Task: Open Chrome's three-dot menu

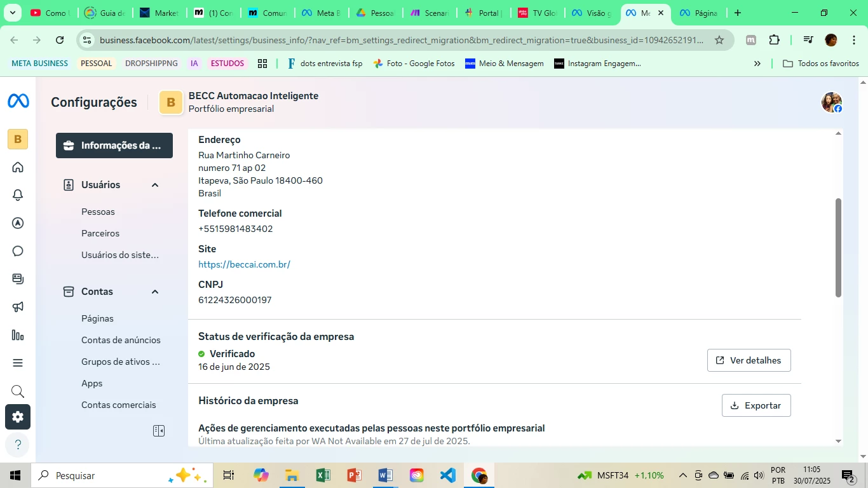Action: pyautogui.click(x=854, y=40)
